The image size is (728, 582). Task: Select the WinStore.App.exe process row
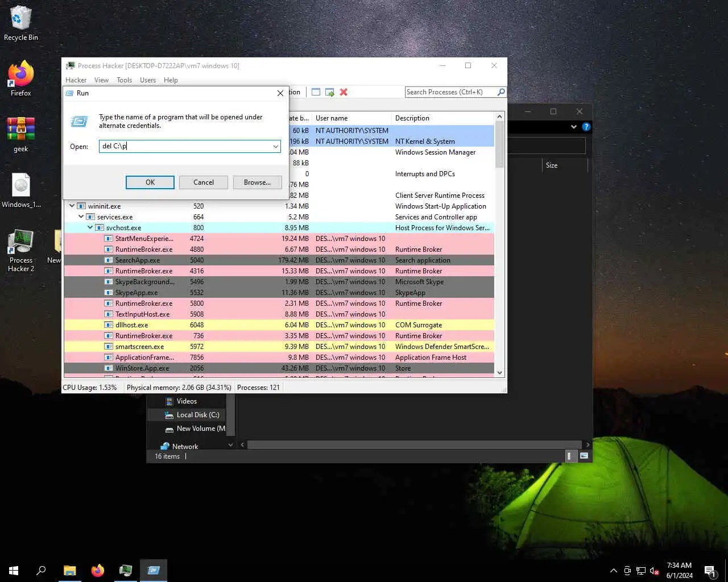279,368
